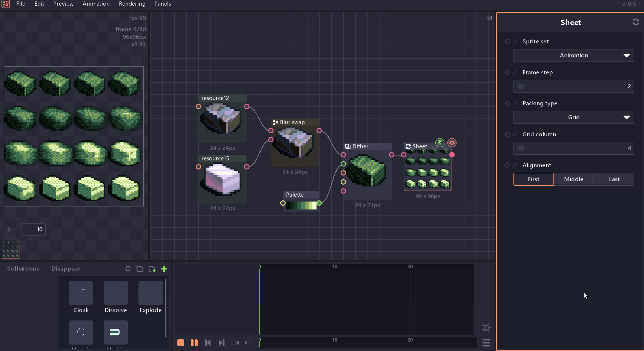Click the hourglass icon right of the timeline

486,328
